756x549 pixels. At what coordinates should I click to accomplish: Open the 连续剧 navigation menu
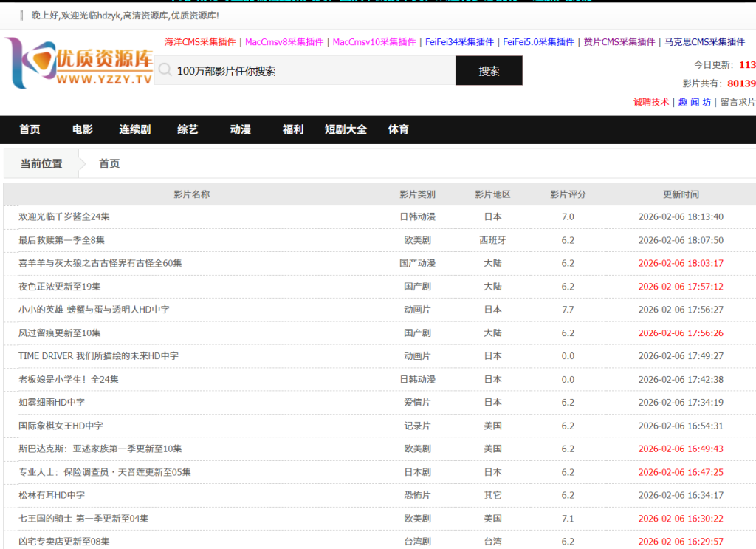click(x=134, y=129)
